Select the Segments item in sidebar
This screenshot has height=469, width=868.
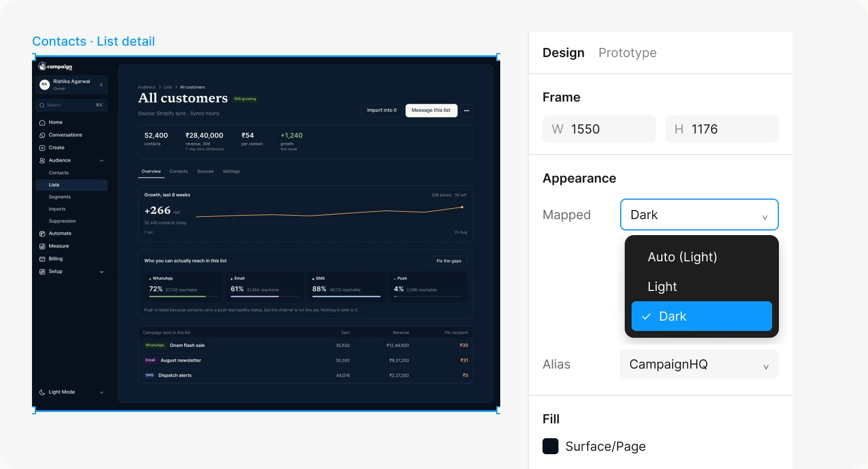click(x=60, y=197)
